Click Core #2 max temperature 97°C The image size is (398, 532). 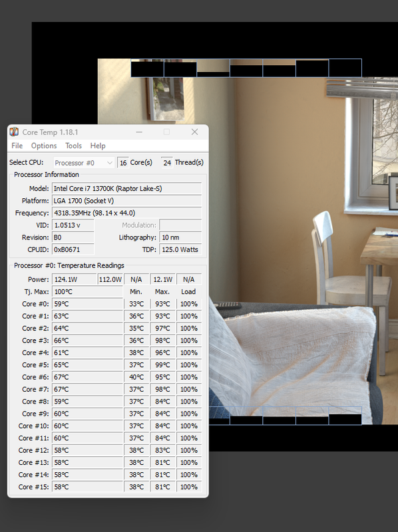tap(163, 329)
